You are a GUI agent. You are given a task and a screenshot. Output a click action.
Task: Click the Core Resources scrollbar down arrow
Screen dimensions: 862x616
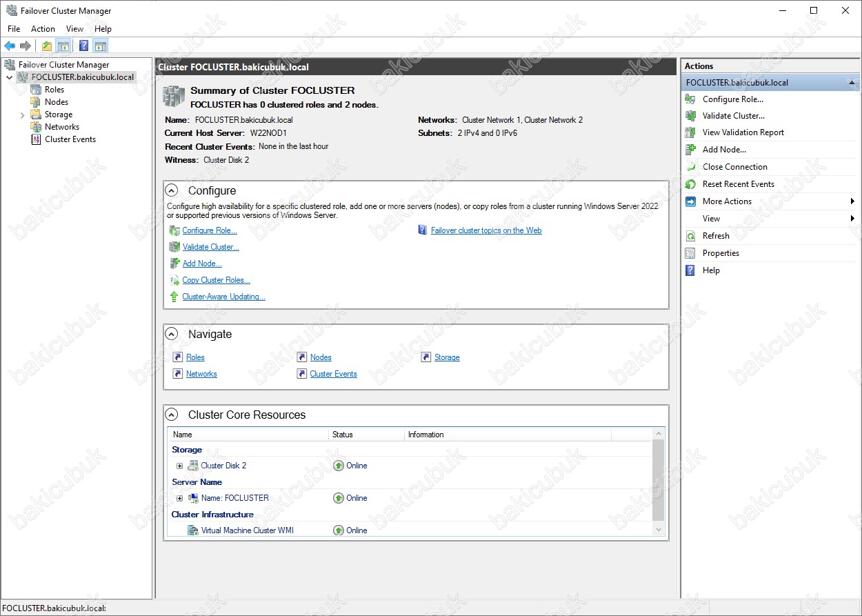pyautogui.click(x=659, y=530)
